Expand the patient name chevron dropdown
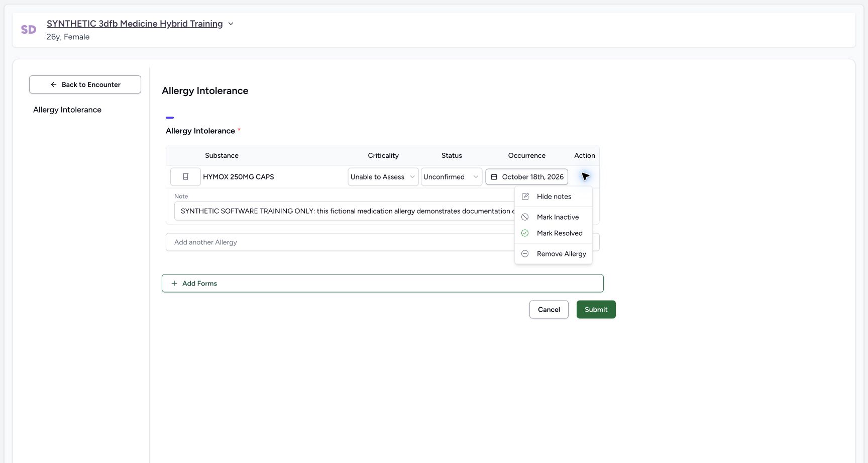The height and width of the screenshot is (463, 868). click(x=231, y=24)
